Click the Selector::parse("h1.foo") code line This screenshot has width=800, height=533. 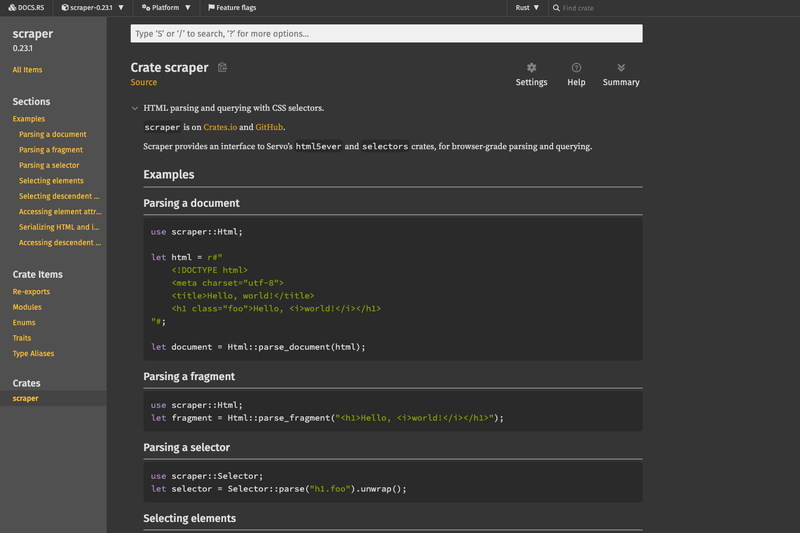(279, 489)
